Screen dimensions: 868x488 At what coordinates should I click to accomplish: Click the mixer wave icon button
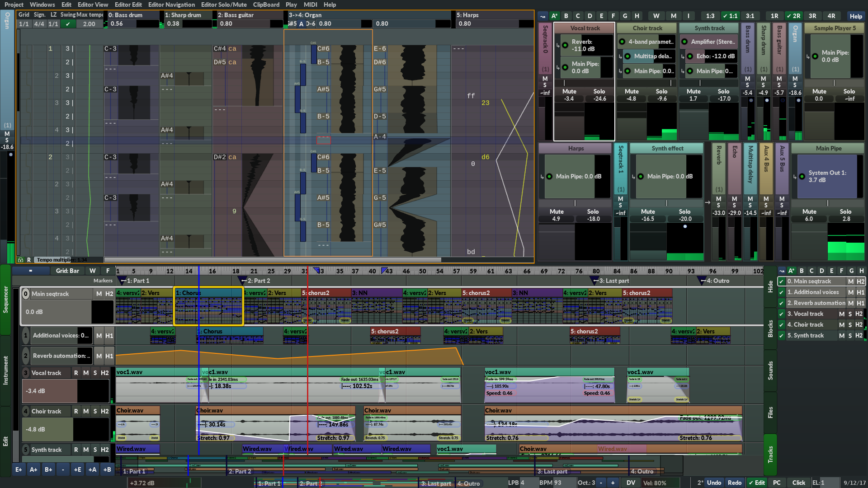point(543,16)
